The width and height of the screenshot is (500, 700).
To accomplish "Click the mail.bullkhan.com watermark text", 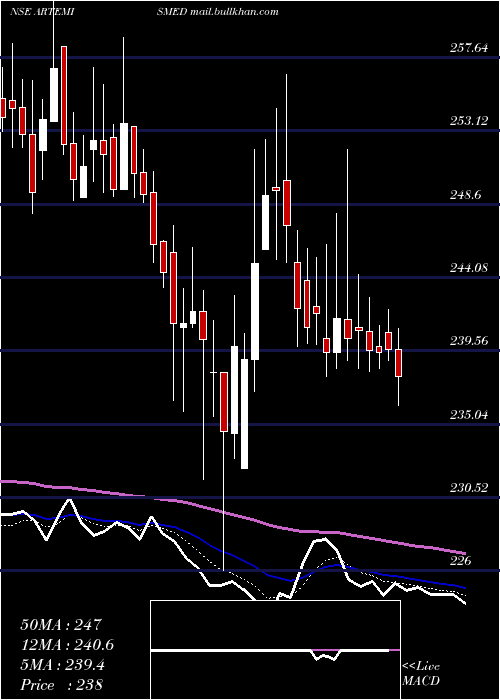I will (x=234, y=11).
